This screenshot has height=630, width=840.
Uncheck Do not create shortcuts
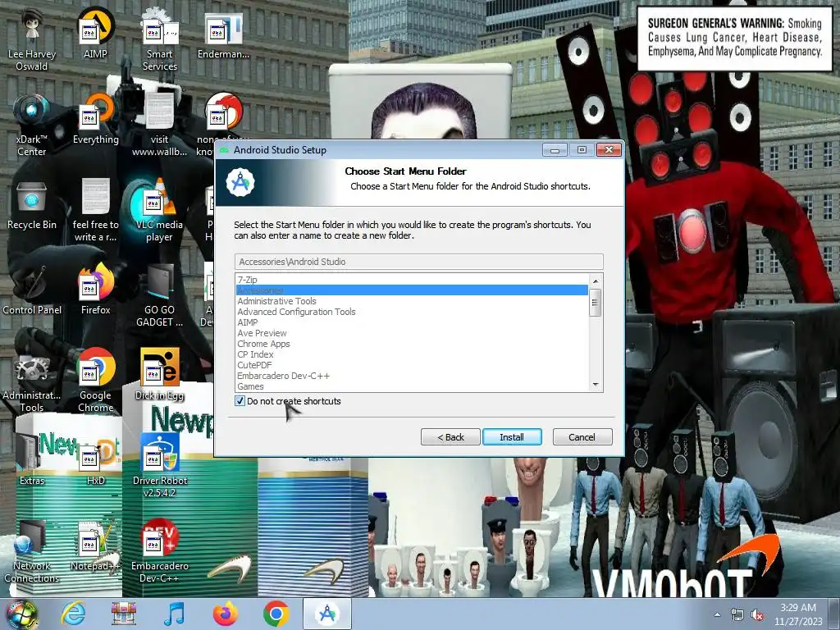240,401
